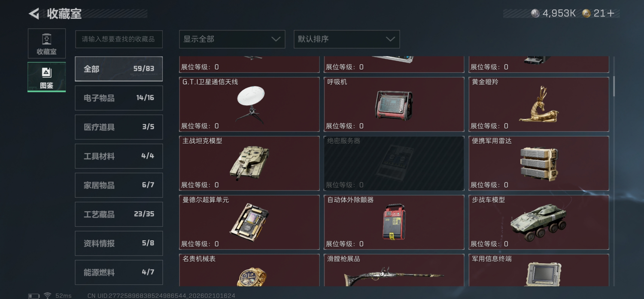The image size is (644, 299).
Task: Click the chevron on 默认排序
Action: tap(390, 39)
